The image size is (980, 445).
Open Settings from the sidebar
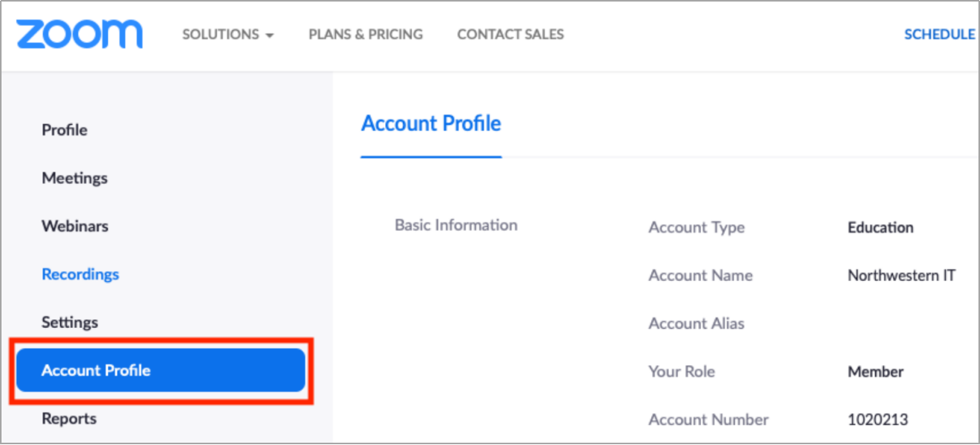(70, 323)
